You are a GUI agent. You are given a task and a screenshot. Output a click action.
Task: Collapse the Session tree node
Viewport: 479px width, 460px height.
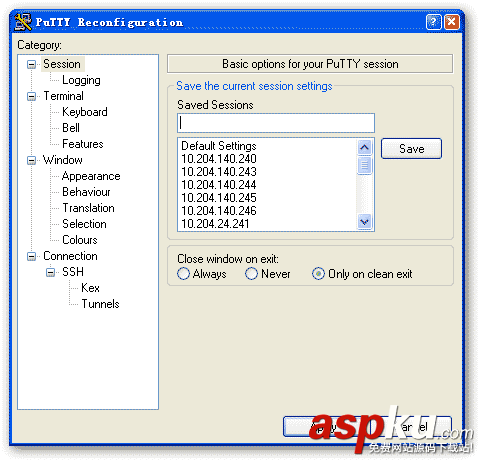(x=31, y=64)
